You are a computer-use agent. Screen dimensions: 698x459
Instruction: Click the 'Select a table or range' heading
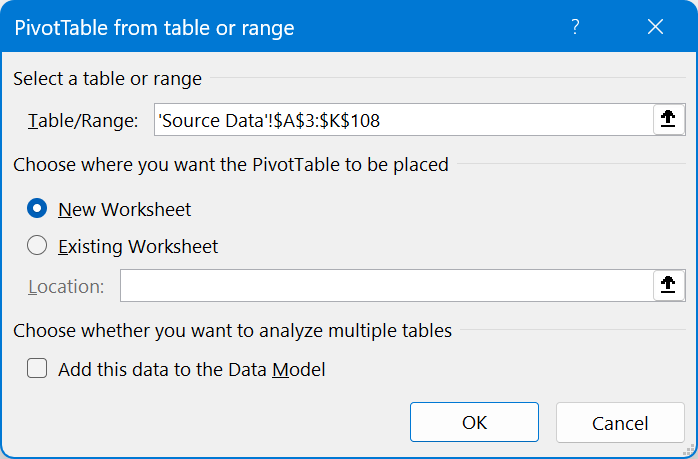tap(107, 79)
